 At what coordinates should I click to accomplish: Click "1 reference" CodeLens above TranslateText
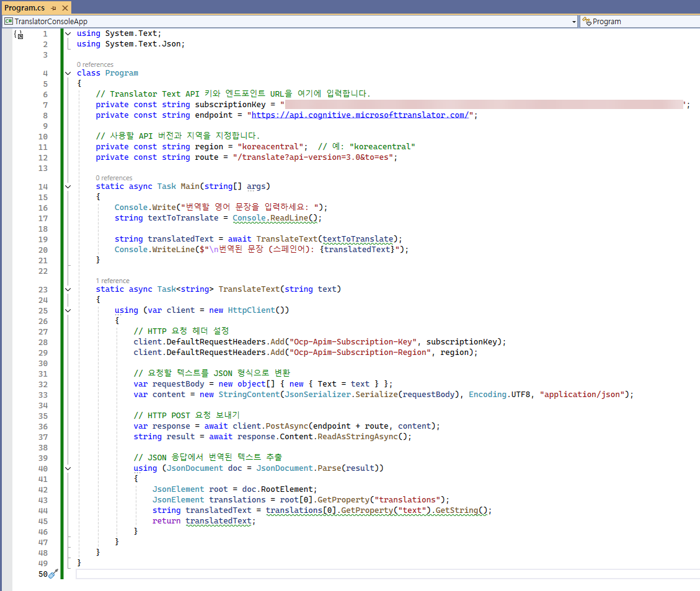click(x=112, y=281)
